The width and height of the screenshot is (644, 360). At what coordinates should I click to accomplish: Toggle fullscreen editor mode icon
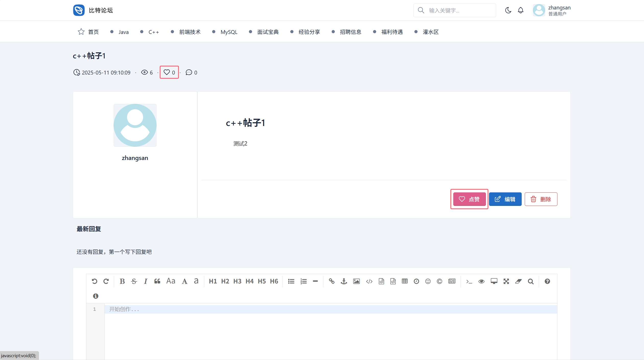[x=506, y=281]
